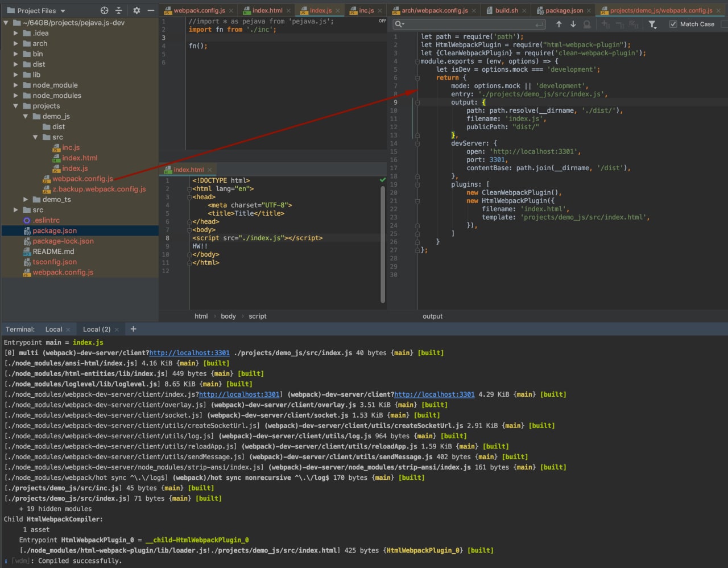Collapse all nodes in Project Files panel

118,10
